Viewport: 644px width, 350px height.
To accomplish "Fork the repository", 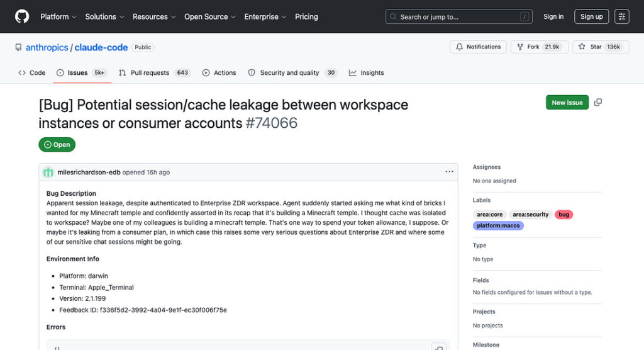I will point(539,47).
